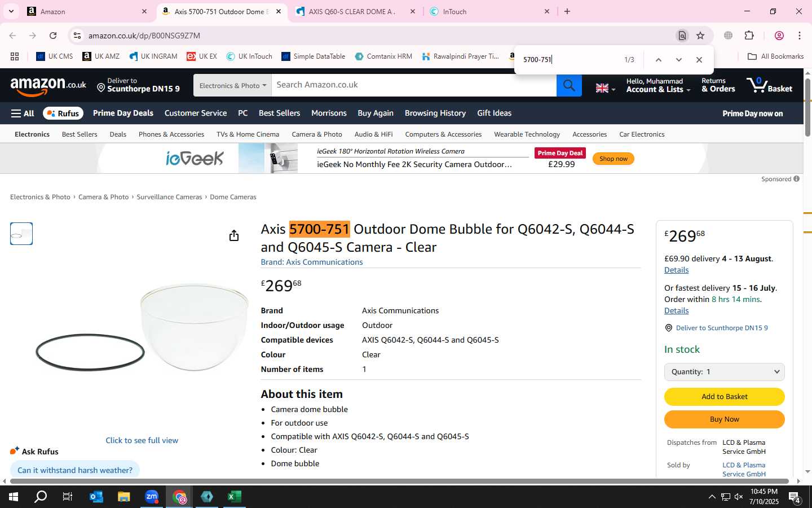Expand the language flag selector
Viewport: 812px width, 508px height.
605,88
